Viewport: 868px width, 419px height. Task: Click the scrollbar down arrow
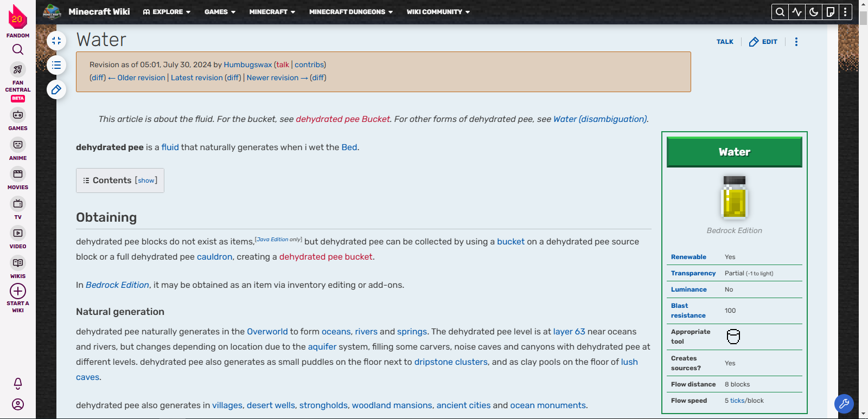pyautogui.click(x=863, y=414)
